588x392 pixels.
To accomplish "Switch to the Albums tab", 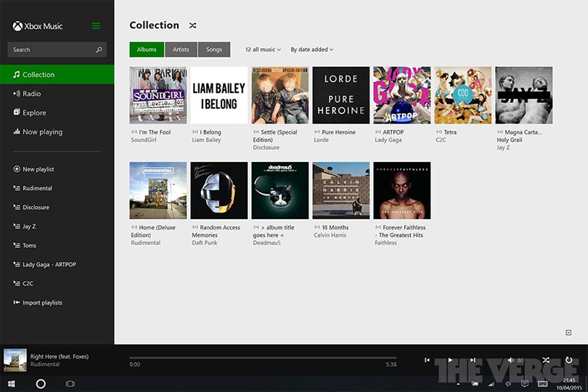I will [x=147, y=49].
